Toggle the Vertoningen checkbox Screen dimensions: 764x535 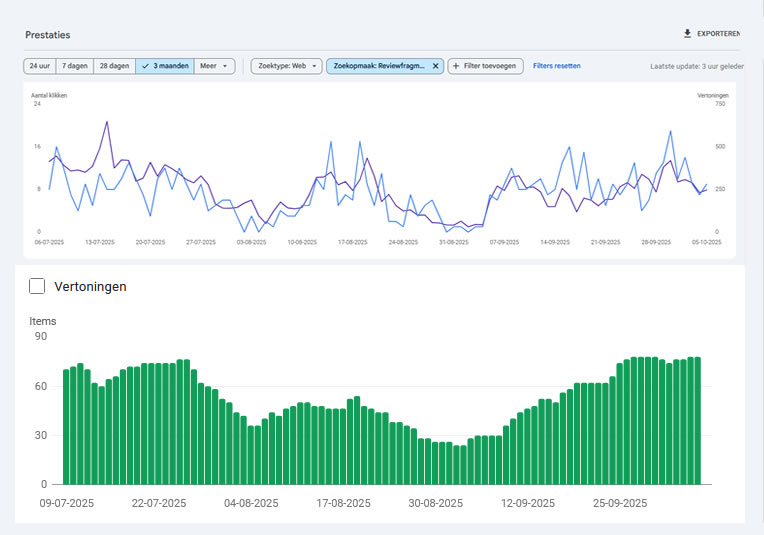[x=38, y=287]
